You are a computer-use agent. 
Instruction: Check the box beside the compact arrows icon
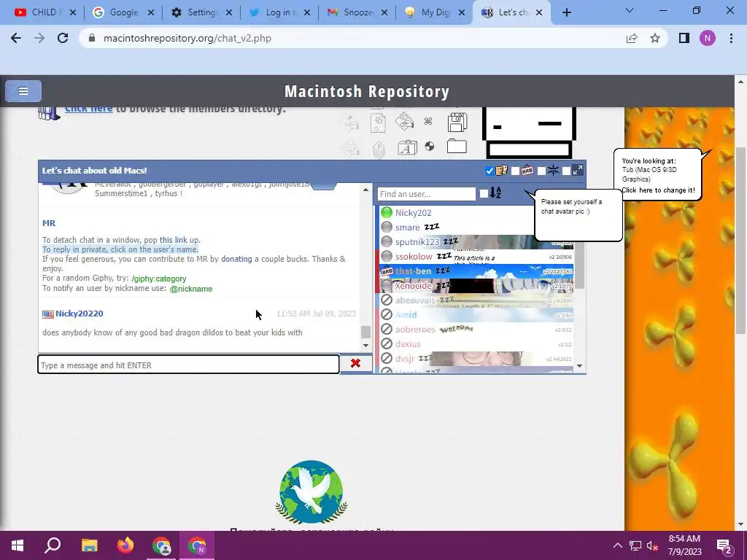[x=541, y=171]
